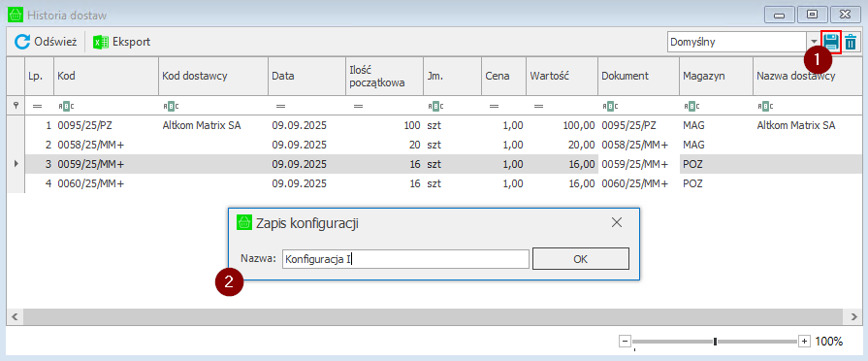Viewport: 868px width, 361px height.
Task: Click the Ilość początkowa cell 20
Action: (384, 145)
